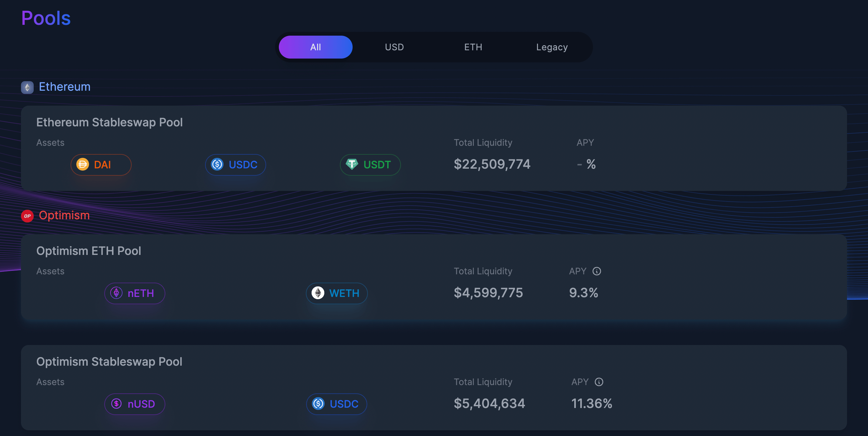Viewport: 868px width, 436px height.
Task: Select the All pools filter
Action: [x=315, y=47]
